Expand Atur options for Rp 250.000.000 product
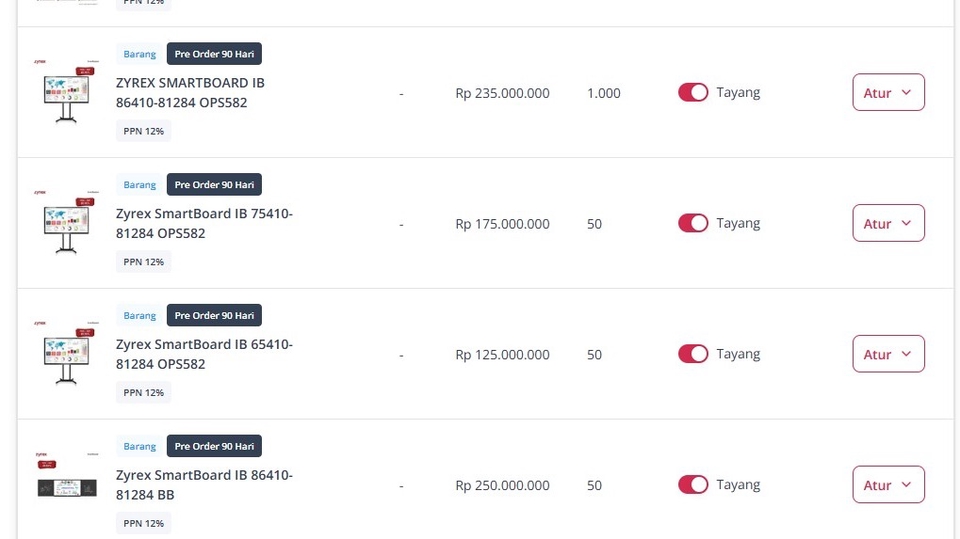 click(x=888, y=484)
